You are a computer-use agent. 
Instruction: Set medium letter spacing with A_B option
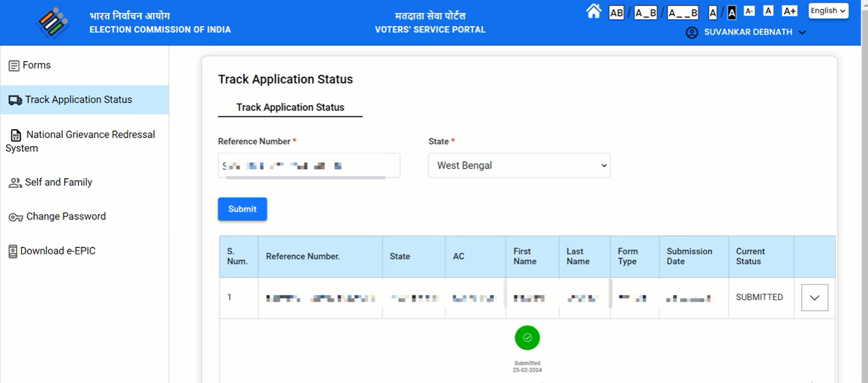(x=645, y=12)
